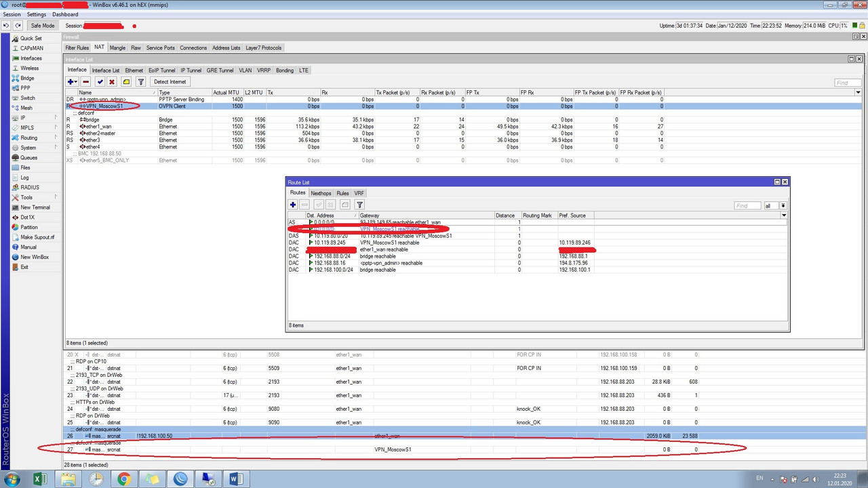Image resolution: width=868 pixels, height=488 pixels.
Task: Open Dashboard menu
Action: click(x=65, y=14)
